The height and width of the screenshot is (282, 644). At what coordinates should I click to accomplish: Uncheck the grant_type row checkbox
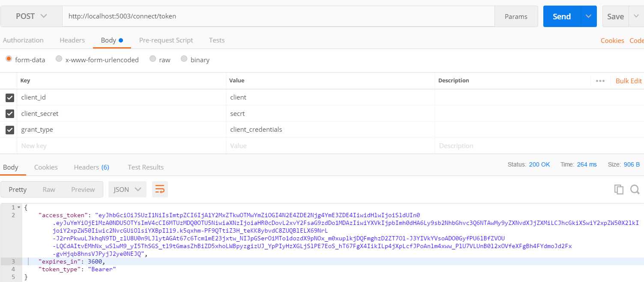click(9, 129)
